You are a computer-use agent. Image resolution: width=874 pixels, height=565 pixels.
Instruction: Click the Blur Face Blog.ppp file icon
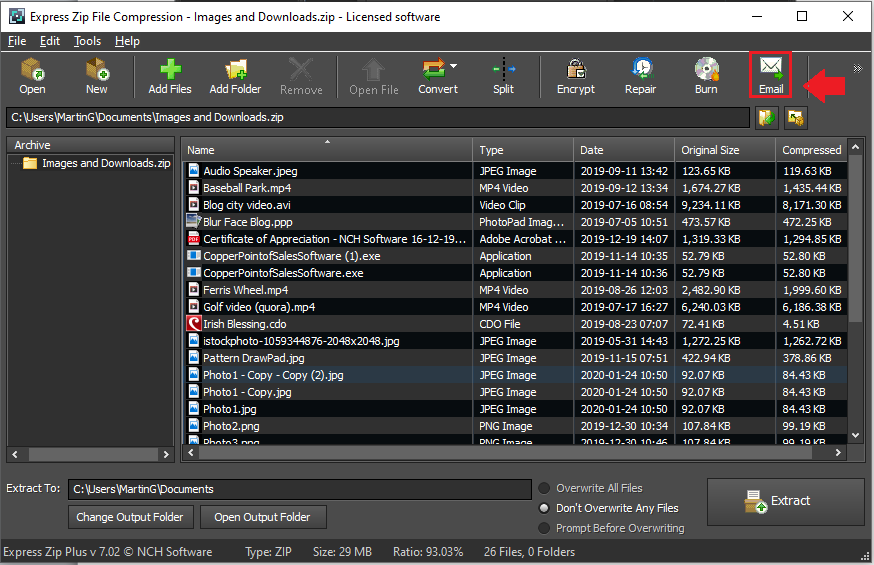(x=193, y=221)
